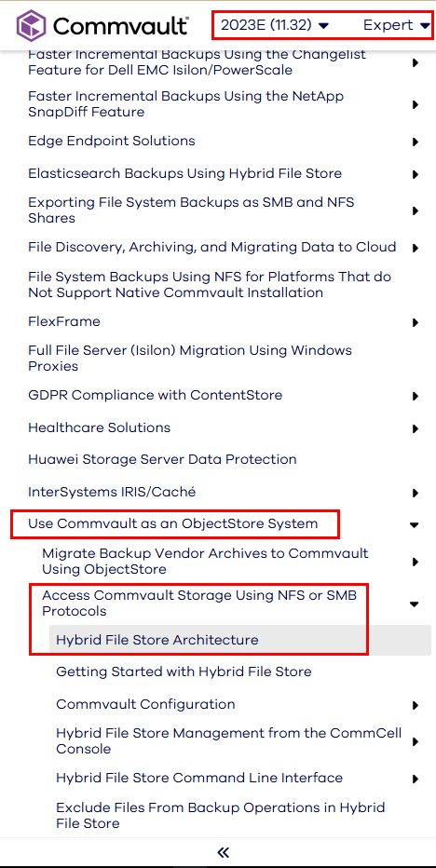Collapse Use Commvault as an ObjectStore System
The width and height of the screenshot is (436, 868).
click(415, 524)
